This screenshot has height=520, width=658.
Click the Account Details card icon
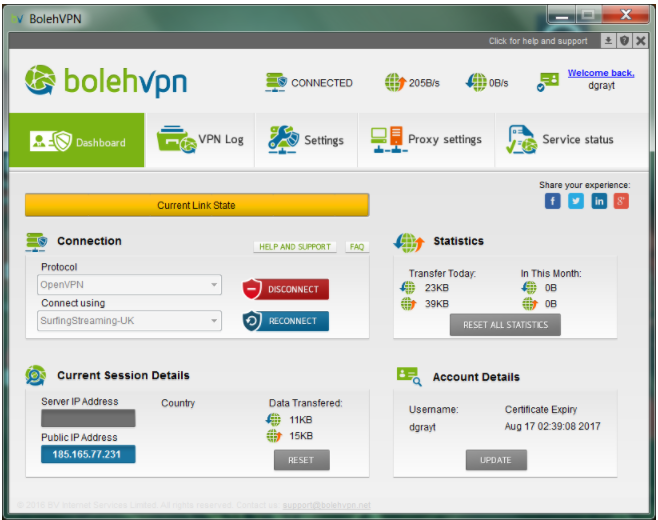[x=409, y=377]
